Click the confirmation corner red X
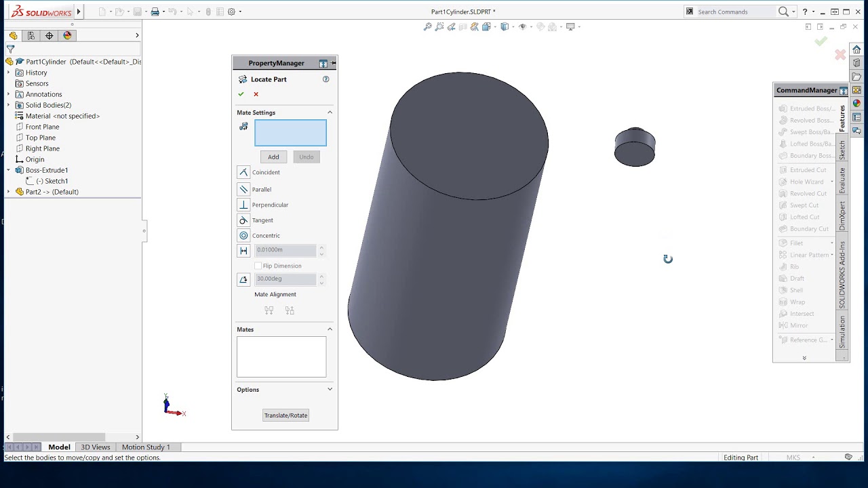868x488 pixels. [840, 55]
